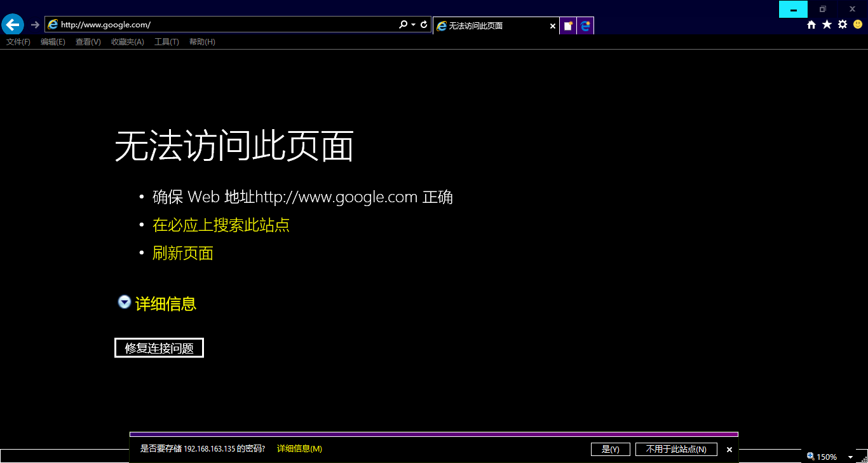Image resolution: width=868 pixels, height=463 pixels.
Task: Open the 工具(T) menu
Action: 166,42
